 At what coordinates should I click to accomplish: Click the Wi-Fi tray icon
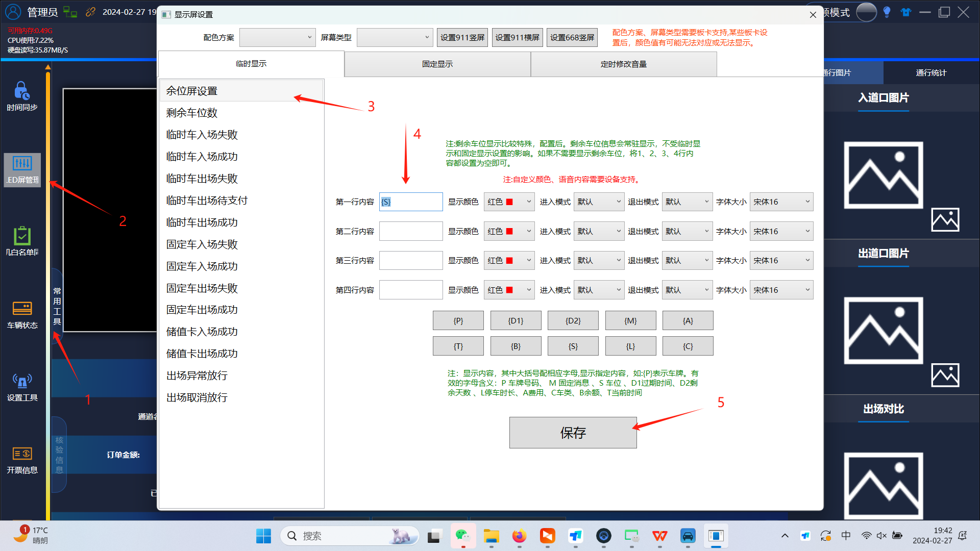(866, 536)
